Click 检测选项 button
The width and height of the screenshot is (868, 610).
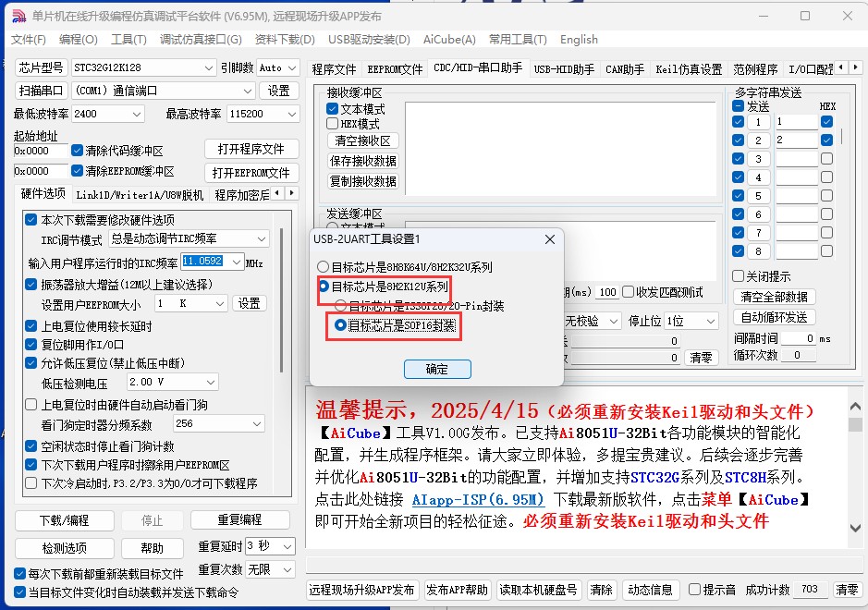point(64,548)
